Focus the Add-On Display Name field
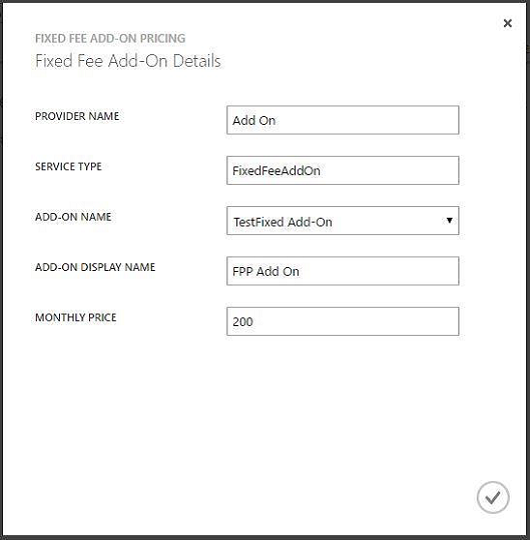Image resolution: width=530 pixels, height=540 pixels. point(343,271)
